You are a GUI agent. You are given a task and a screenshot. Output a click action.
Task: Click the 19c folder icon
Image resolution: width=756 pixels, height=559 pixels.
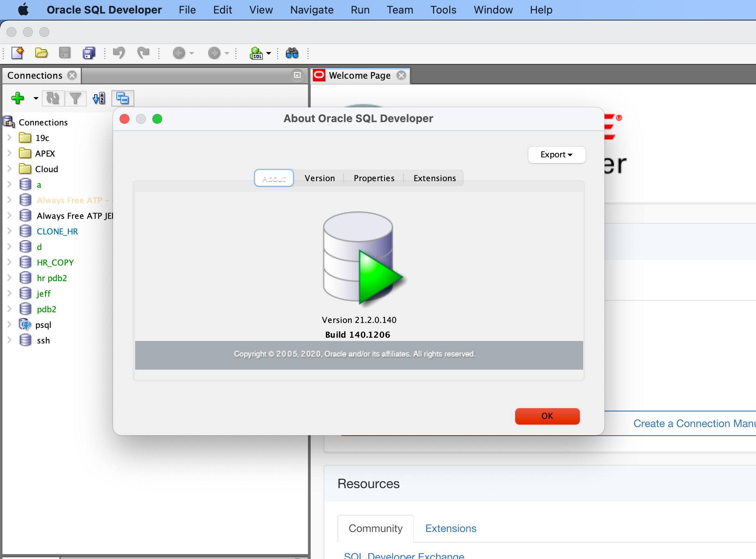click(25, 138)
